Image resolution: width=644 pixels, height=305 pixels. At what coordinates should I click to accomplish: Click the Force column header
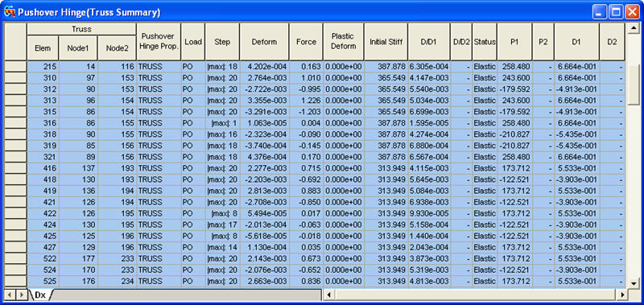306,42
